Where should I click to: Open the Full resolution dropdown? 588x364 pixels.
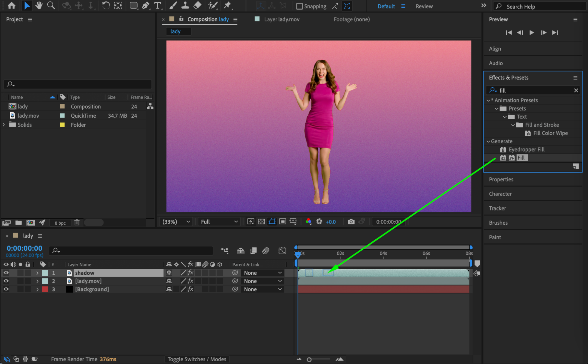[219, 222]
